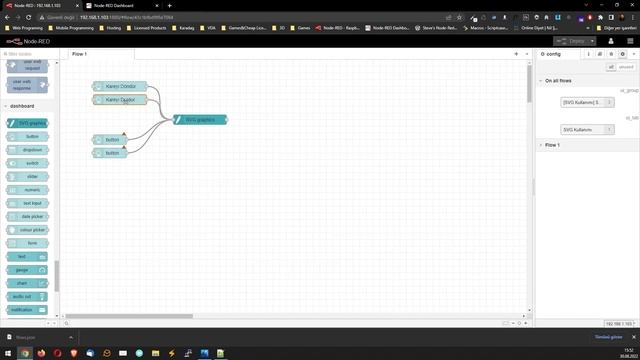The image size is (640, 360).
Task: Select the numeric palette node
Action: pyautogui.click(x=27, y=190)
